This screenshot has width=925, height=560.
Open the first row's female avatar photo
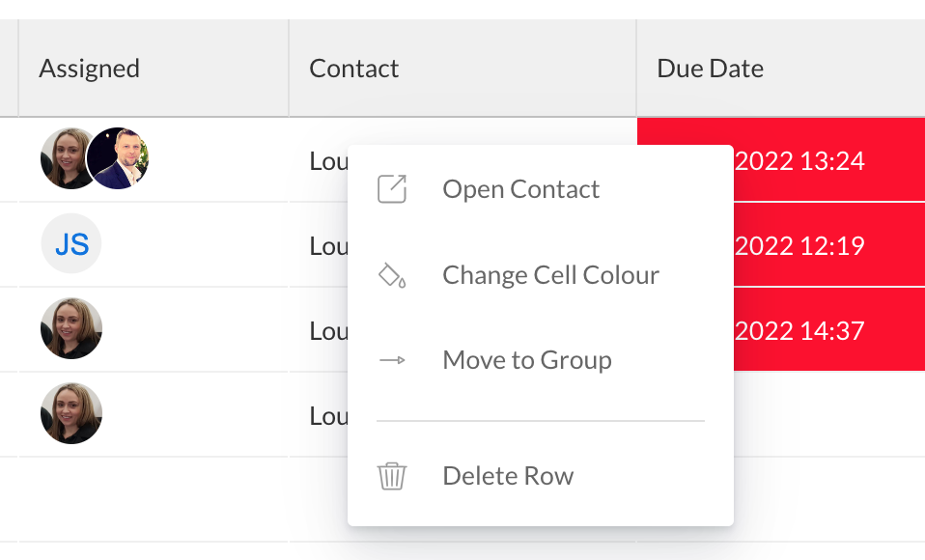tap(68, 157)
